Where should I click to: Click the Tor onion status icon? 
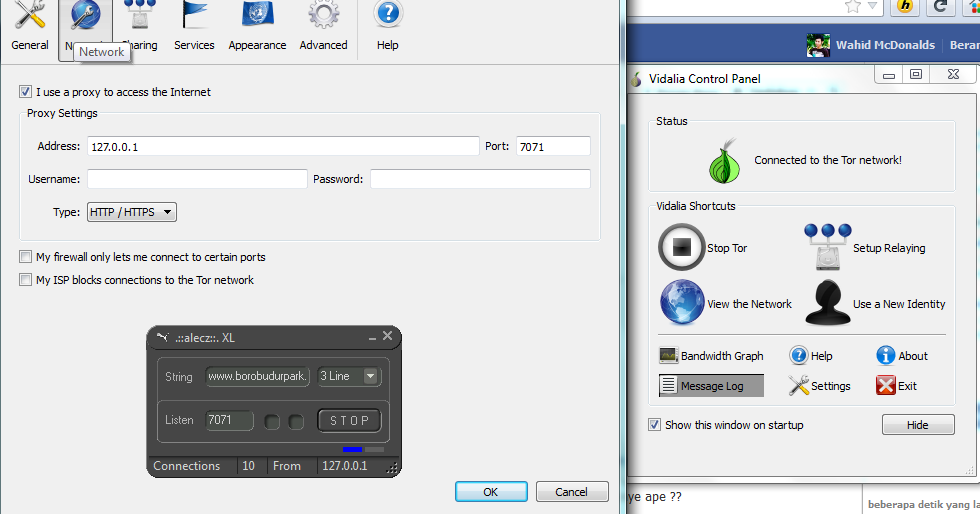point(724,161)
